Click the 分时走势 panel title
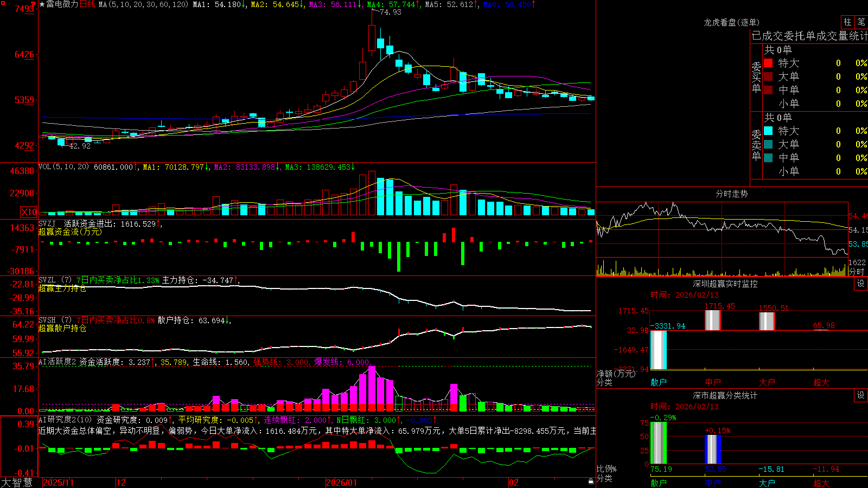This screenshot has height=488, width=868. point(731,194)
